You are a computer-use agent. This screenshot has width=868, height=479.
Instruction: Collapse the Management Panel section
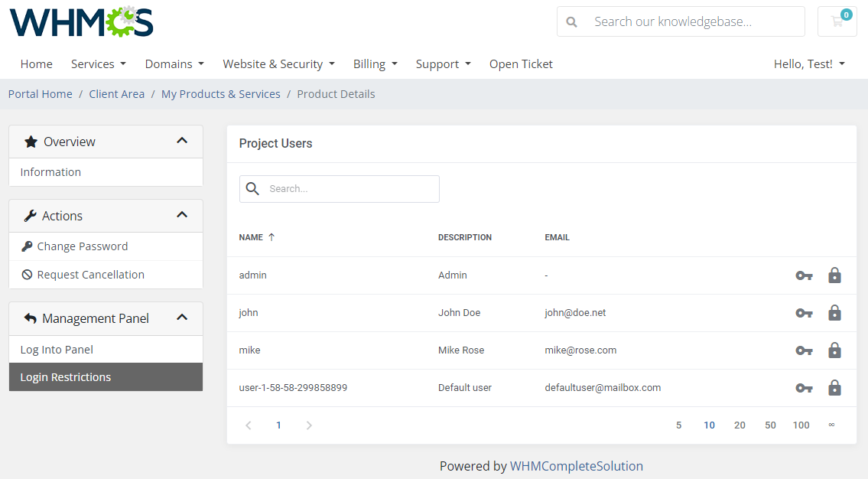[x=182, y=318]
